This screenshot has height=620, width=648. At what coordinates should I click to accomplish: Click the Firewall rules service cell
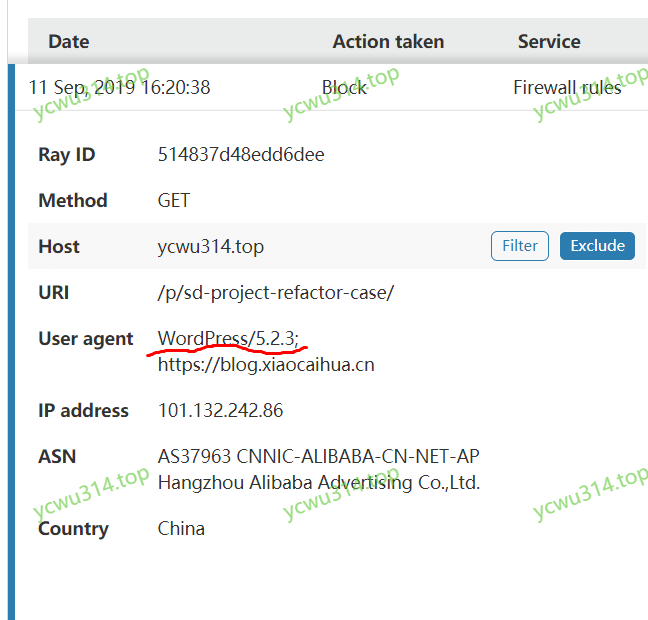tap(567, 88)
